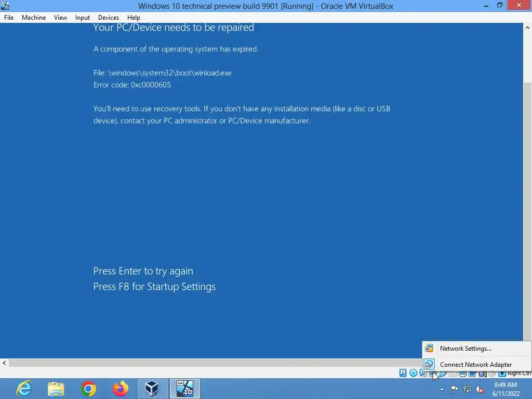Show hidden system tray icons
This screenshot has height=399, width=532.
point(442,389)
